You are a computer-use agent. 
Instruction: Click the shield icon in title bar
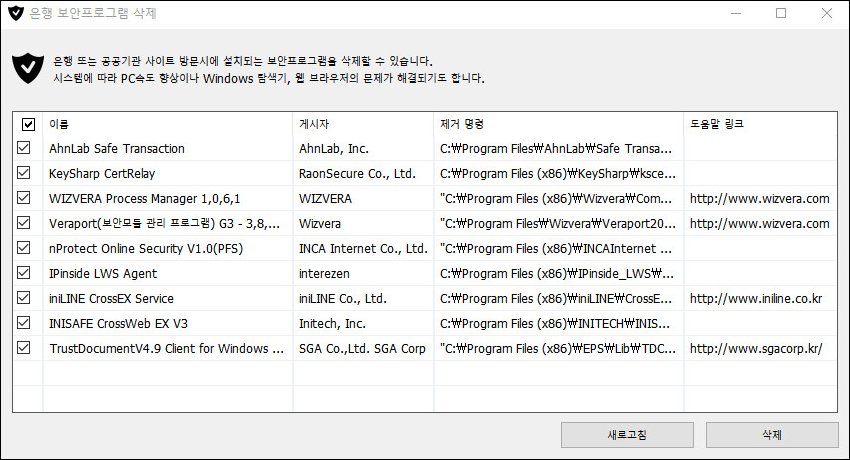(16, 13)
